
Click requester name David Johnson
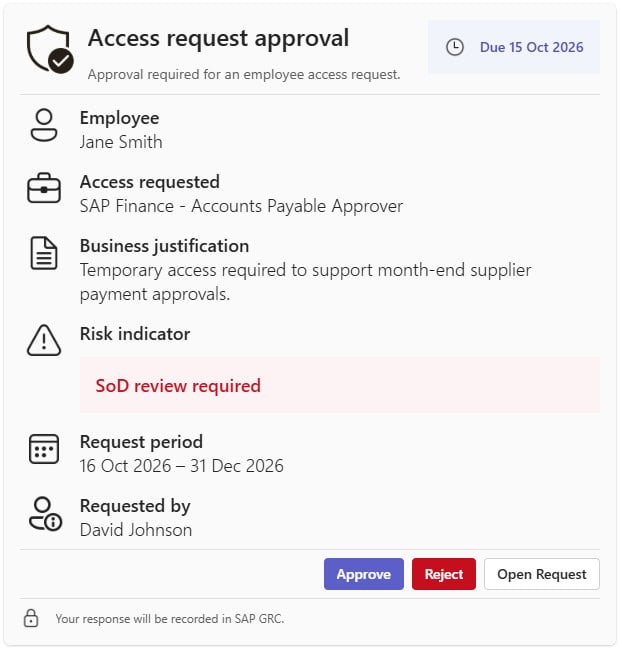(136, 530)
